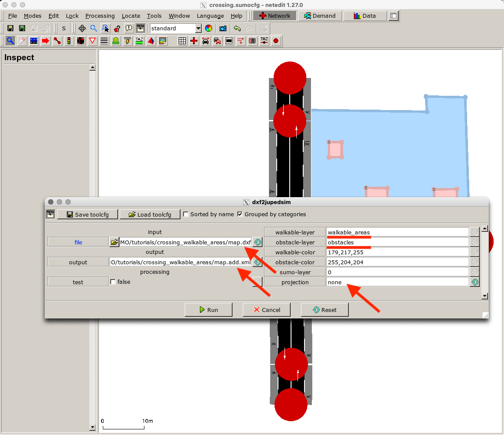
Task: Click the Reset button
Action: click(324, 310)
